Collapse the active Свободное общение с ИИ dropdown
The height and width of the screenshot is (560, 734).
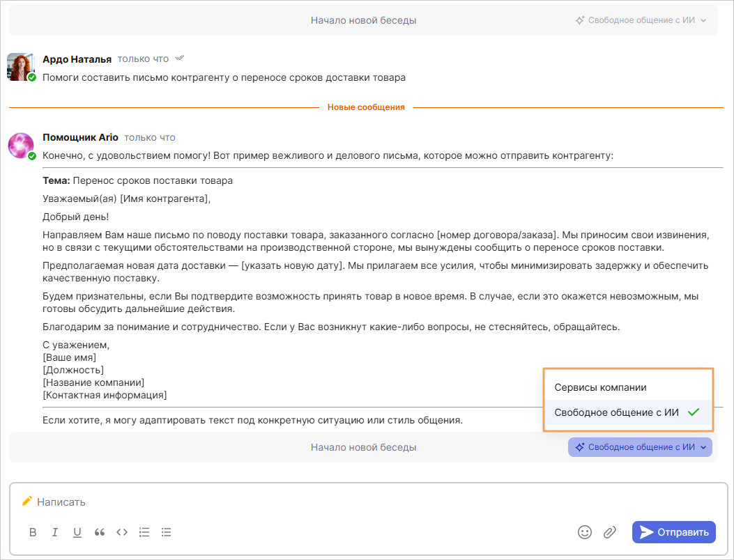click(x=640, y=447)
